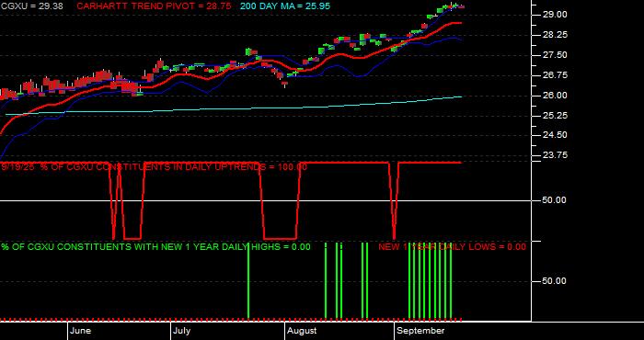Image resolution: width=644 pixels, height=340 pixels.
Task: Click the CGXU = 29.38 price label
Action: (x=32, y=6)
